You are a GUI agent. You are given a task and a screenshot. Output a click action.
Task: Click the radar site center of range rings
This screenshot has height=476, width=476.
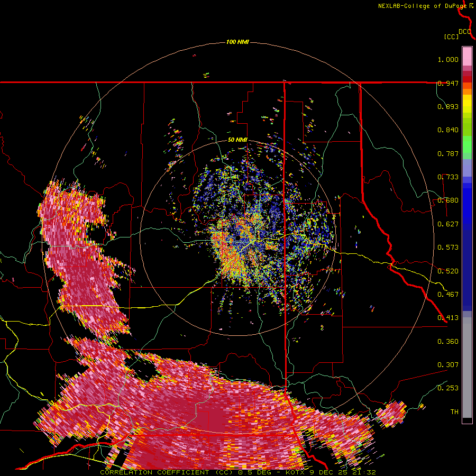pyautogui.click(x=237, y=239)
